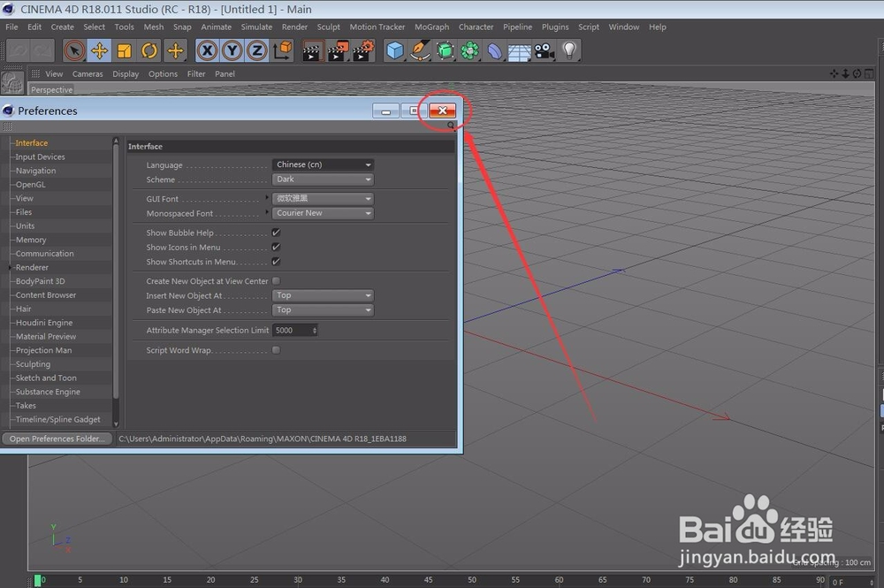The image size is (884, 588).
Task: Activate the Rotate tool
Action: click(x=149, y=50)
